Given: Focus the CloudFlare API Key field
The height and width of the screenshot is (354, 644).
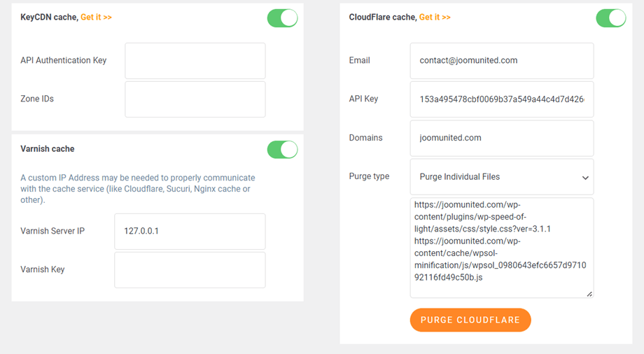Looking at the screenshot, I should (x=501, y=99).
